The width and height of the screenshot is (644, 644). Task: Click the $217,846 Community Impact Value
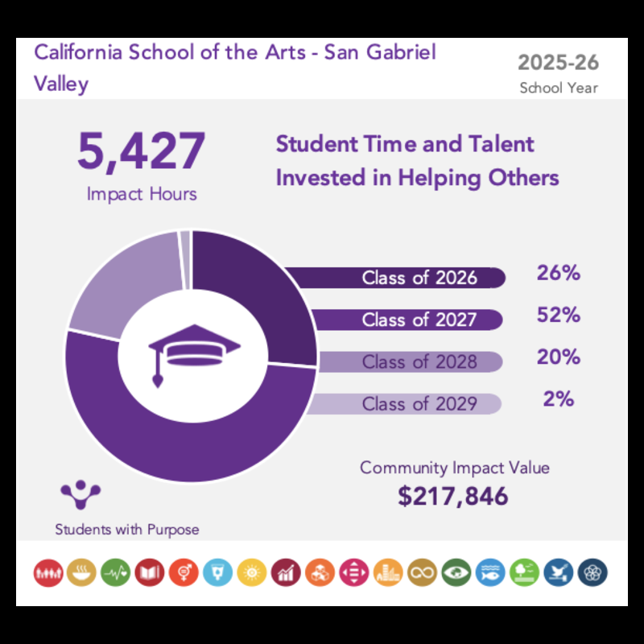pyautogui.click(x=454, y=496)
